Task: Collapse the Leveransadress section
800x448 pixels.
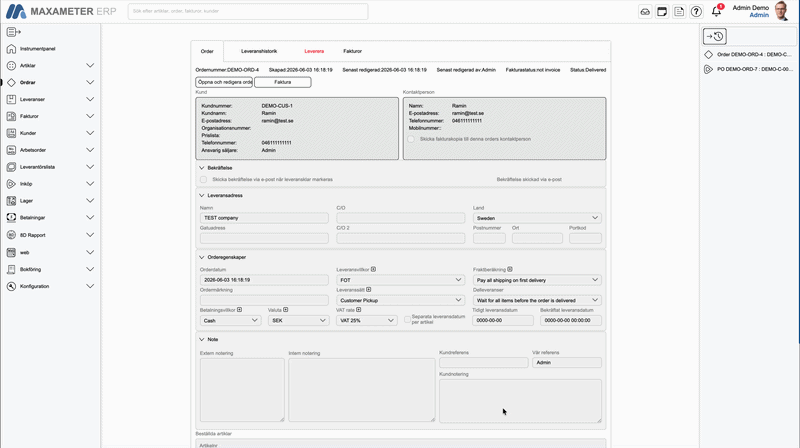Action: click(x=202, y=195)
